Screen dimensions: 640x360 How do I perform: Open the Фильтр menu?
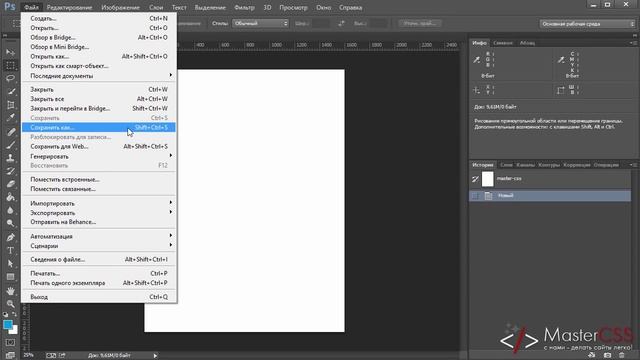pos(244,7)
